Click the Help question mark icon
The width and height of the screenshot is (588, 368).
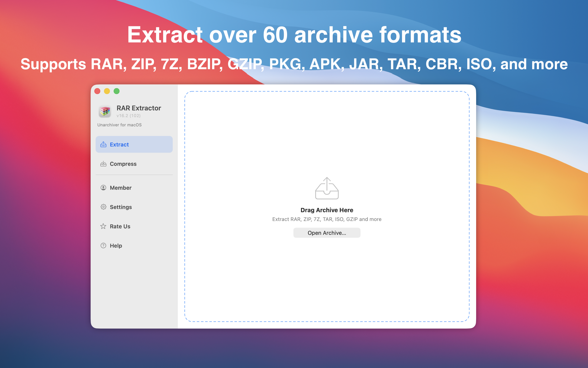tap(103, 246)
